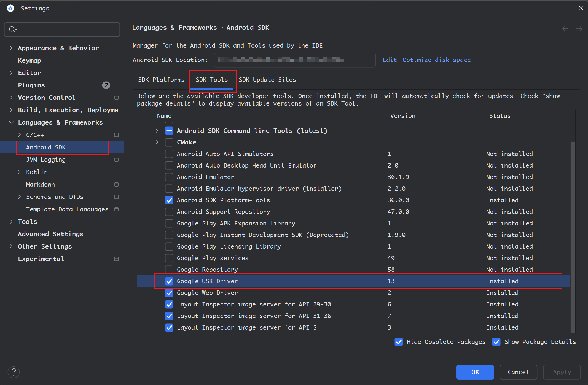Uncheck Google Web Driver checkbox
This screenshot has height=385, width=588.
click(169, 293)
